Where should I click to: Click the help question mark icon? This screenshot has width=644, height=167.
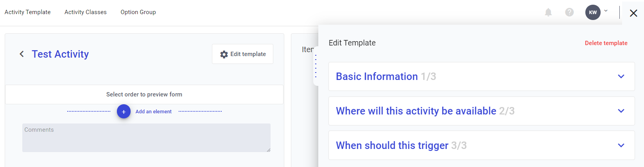click(569, 13)
